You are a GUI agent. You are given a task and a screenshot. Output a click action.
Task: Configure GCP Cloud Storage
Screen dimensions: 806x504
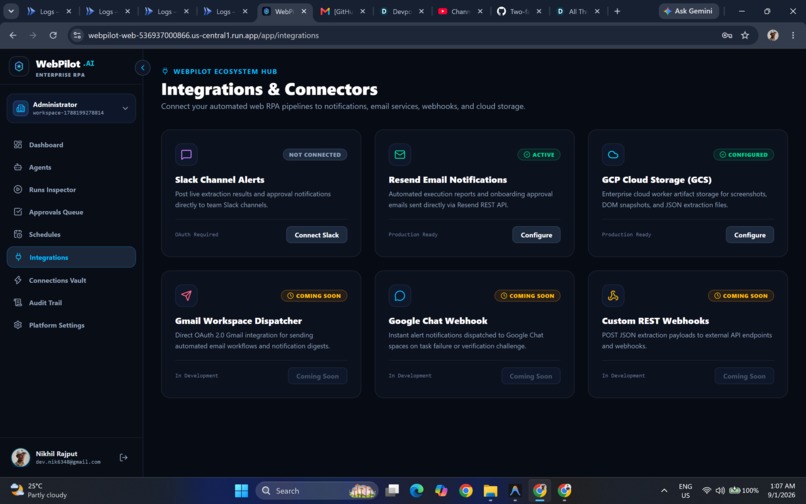[x=749, y=235]
